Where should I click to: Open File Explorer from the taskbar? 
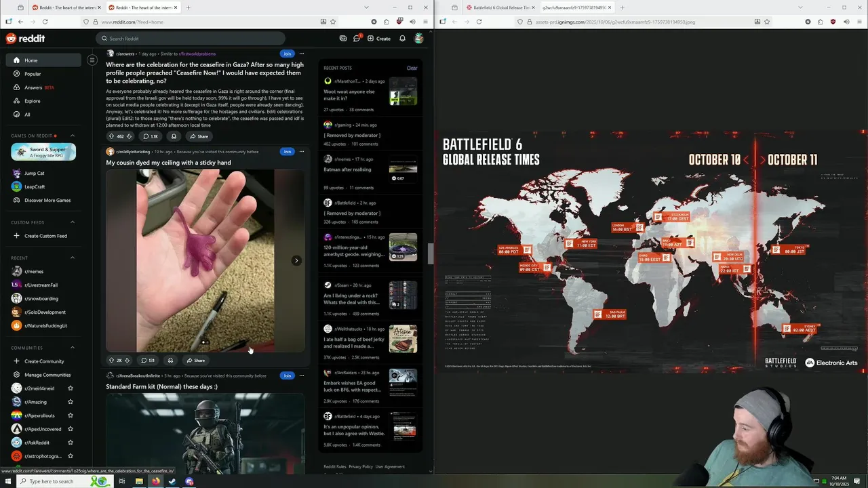click(x=139, y=481)
